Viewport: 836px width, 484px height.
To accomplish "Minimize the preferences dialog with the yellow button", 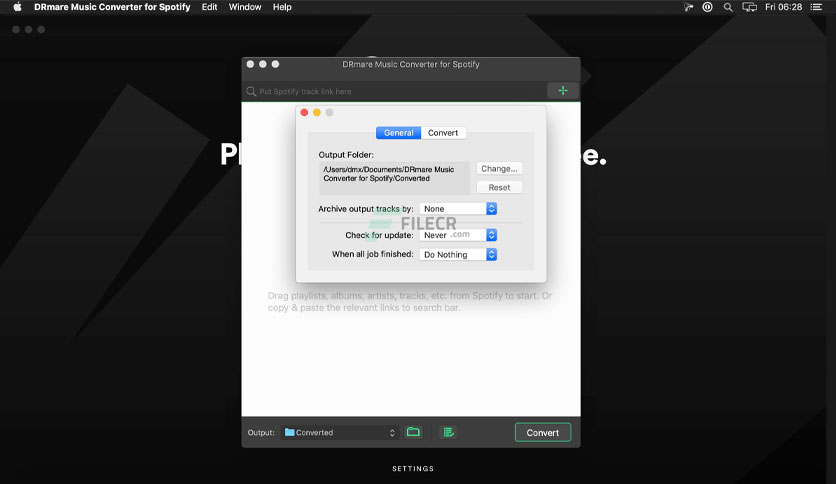I will [x=317, y=112].
